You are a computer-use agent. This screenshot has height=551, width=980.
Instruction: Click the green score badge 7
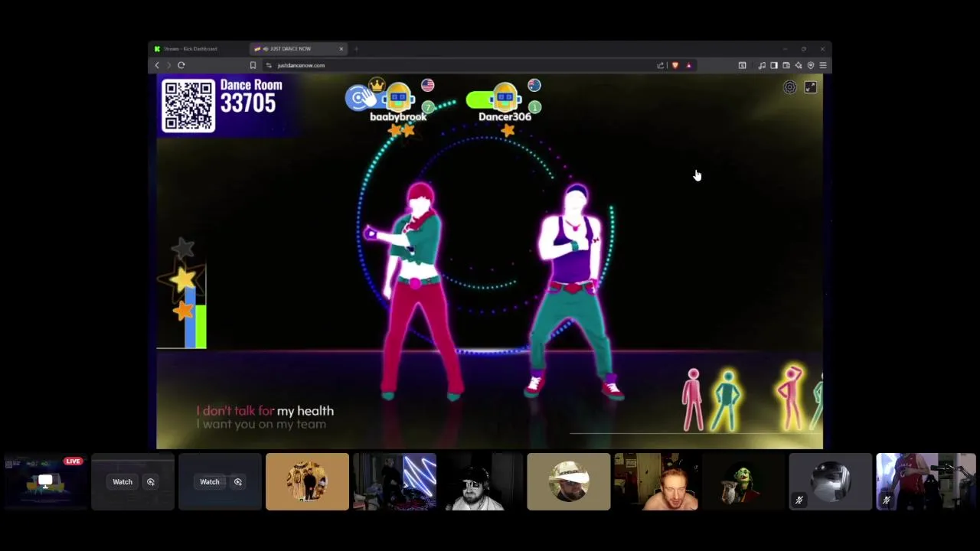(428, 108)
